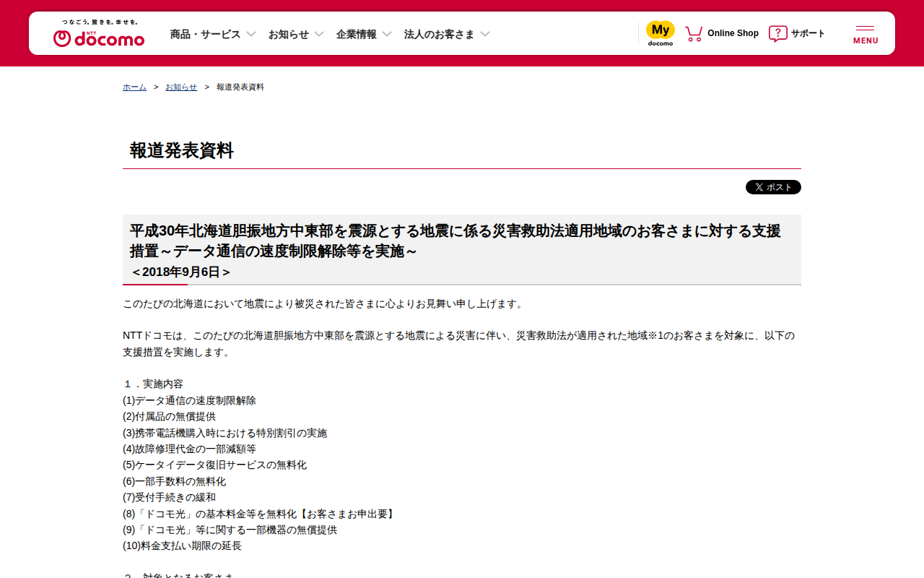924x578 pixels.
Task: Click the 報道発表資料 breadcrumb text
Action: 240,87
